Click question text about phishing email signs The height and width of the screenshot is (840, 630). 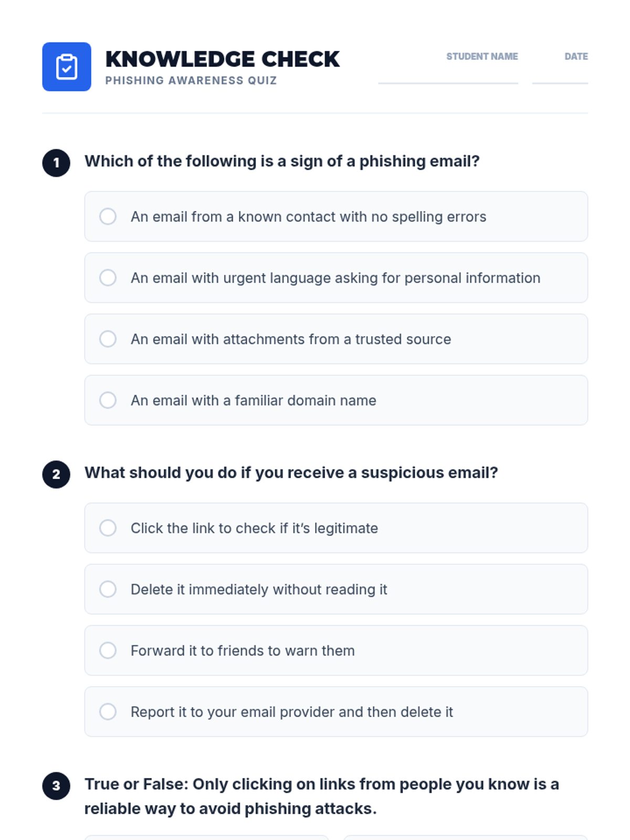[282, 161]
